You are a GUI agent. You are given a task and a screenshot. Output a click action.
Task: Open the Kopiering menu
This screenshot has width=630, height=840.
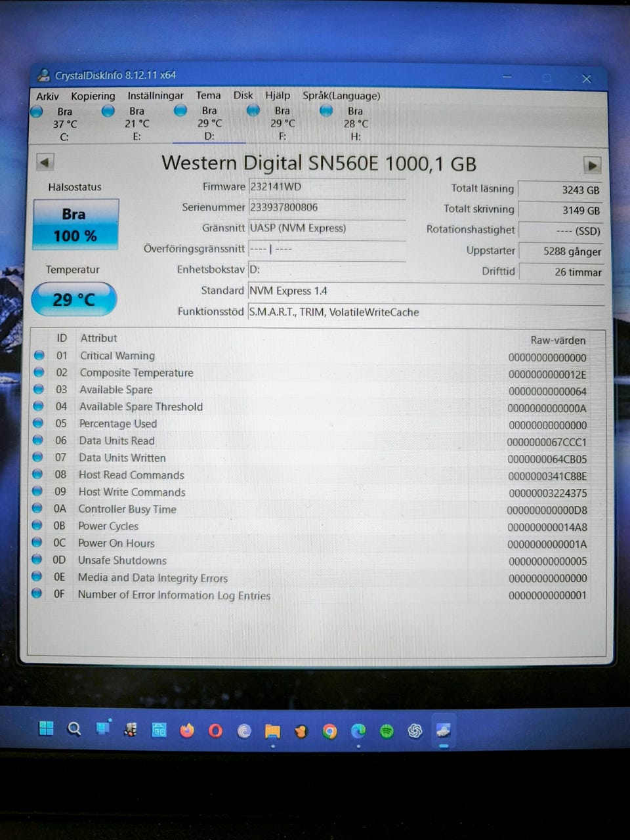click(x=93, y=96)
